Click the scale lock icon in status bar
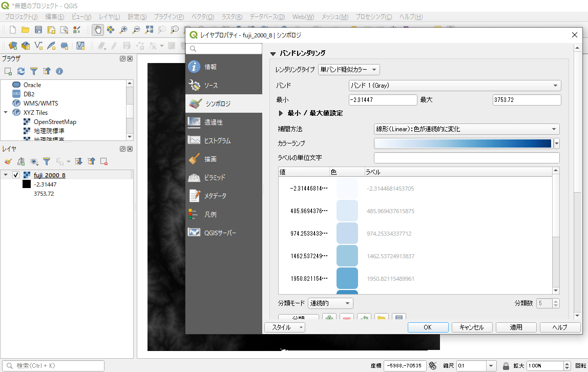The image size is (588, 372). 506,366
